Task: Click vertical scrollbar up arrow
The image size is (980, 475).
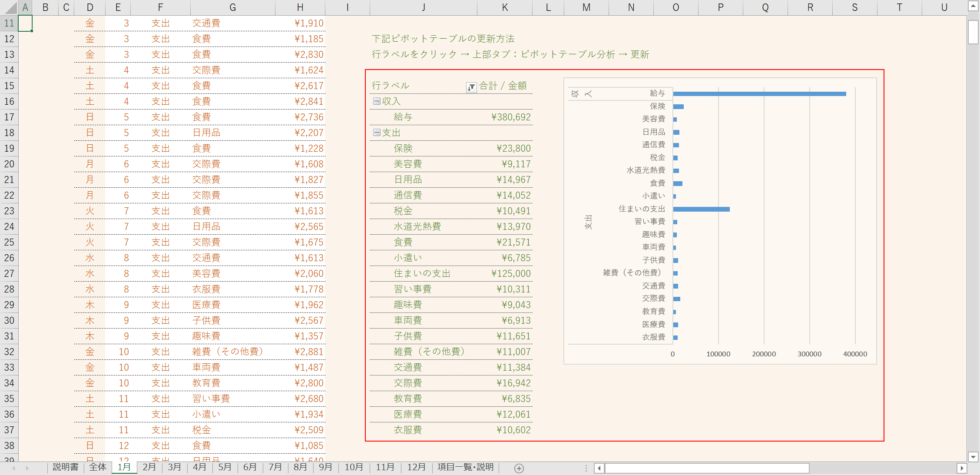Action: [x=973, y=7]
